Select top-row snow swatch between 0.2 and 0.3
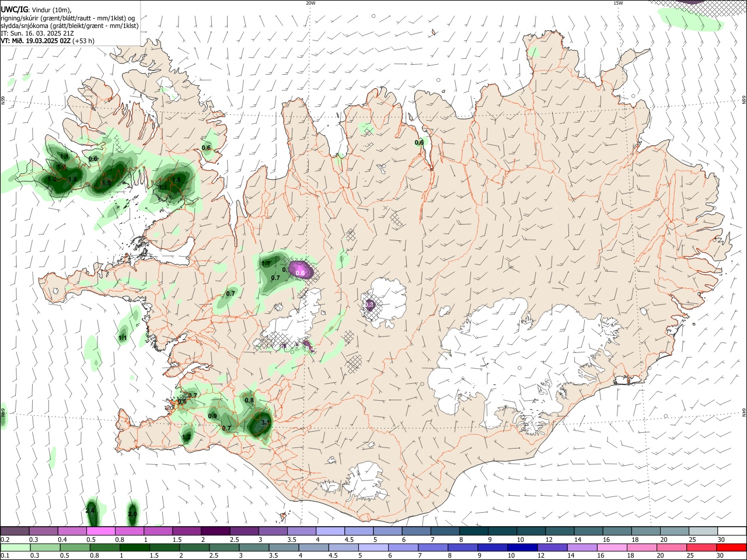Screen dimensions: 747x560 15,531
